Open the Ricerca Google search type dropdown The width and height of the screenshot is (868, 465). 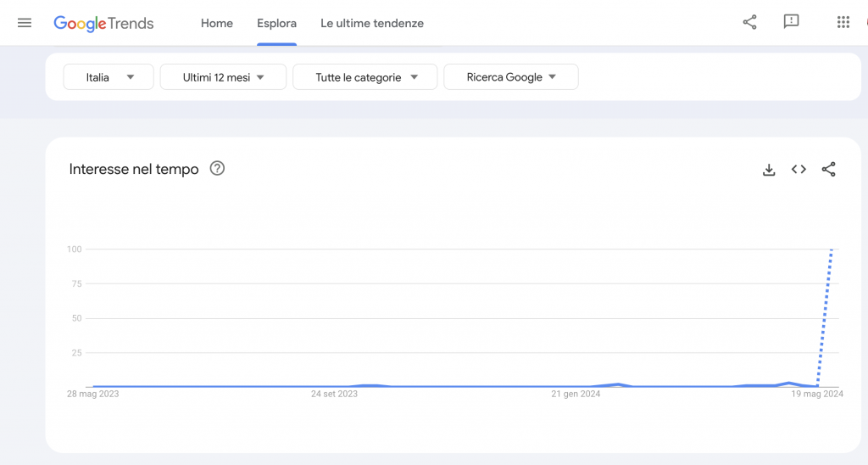[511, 77]
